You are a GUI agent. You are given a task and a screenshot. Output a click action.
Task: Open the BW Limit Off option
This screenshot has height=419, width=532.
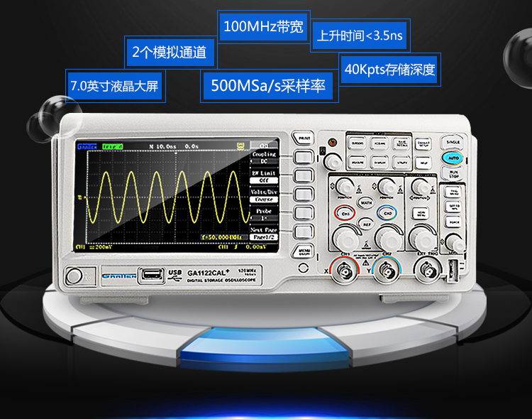coord(264,176)
